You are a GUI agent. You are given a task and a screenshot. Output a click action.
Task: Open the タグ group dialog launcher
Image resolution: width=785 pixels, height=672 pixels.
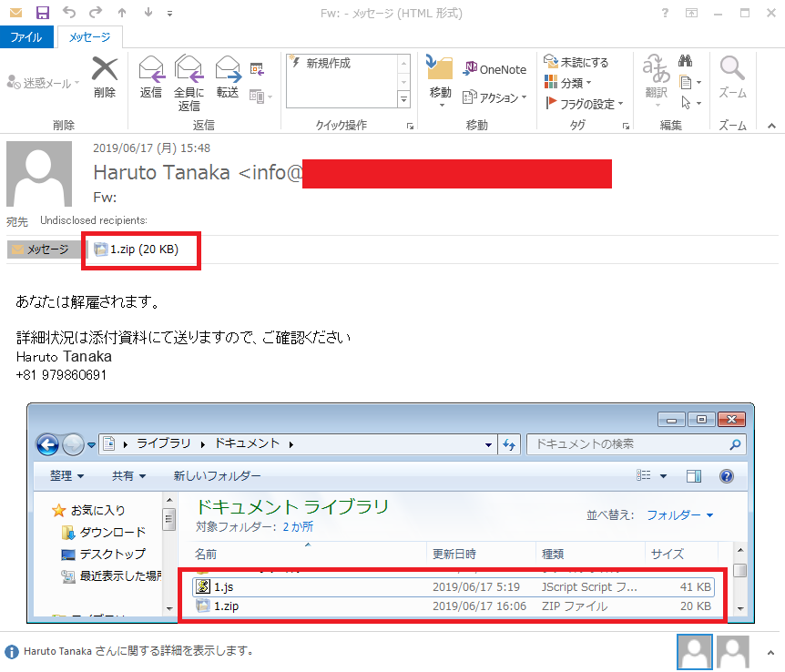(626, 127)
